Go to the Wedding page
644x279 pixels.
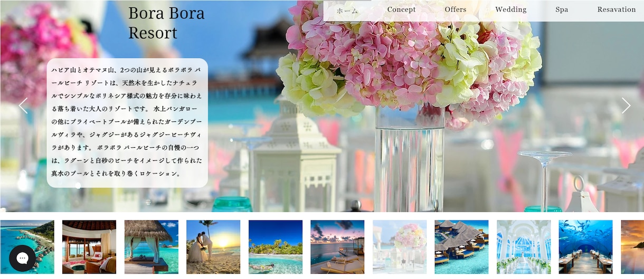point(510,9)
